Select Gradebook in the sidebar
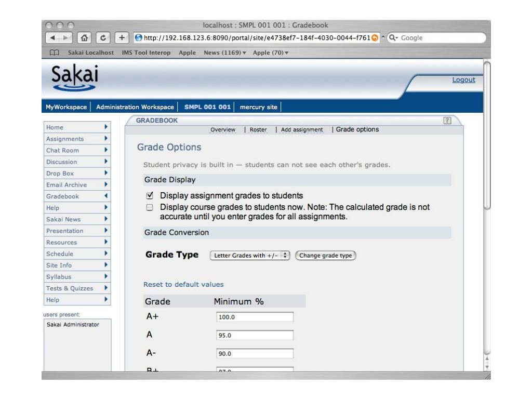The width and height of the screenshot is (532, 399). (77, 196)
